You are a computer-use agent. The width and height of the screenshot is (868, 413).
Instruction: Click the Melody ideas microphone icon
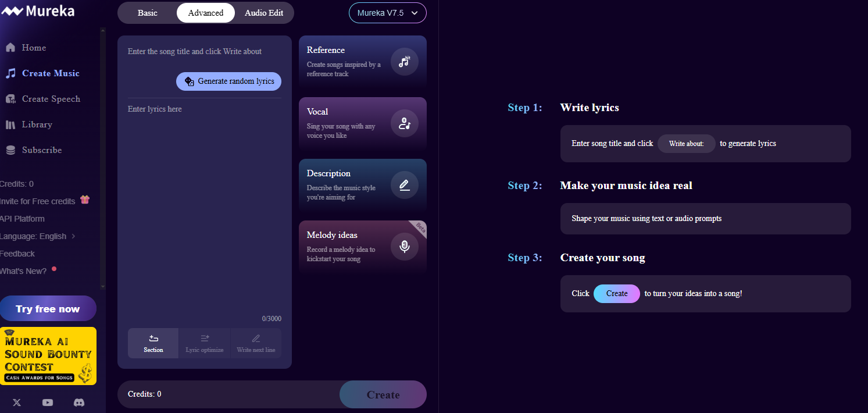pos(405,246)
